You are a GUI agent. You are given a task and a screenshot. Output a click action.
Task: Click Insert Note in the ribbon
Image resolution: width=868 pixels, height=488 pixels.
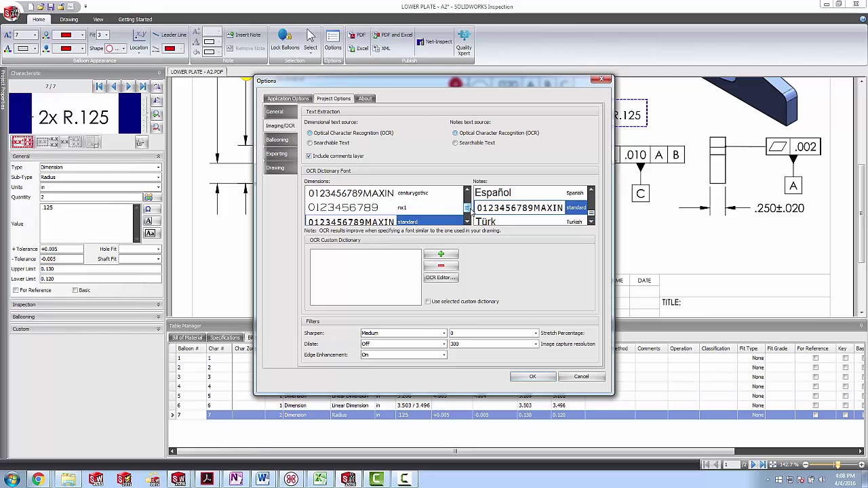[x=243, y=35]
